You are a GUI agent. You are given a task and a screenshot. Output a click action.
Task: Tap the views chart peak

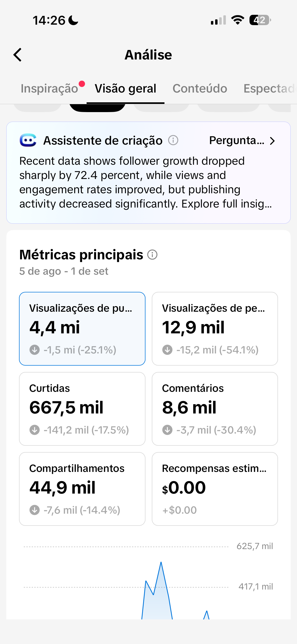[161, 562]
